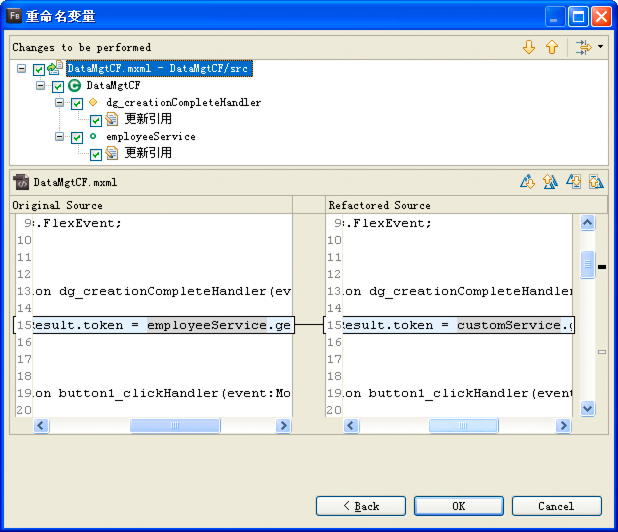Toggle the dg_creationCompleteHandler checkbox

click(x=77, y=104)
